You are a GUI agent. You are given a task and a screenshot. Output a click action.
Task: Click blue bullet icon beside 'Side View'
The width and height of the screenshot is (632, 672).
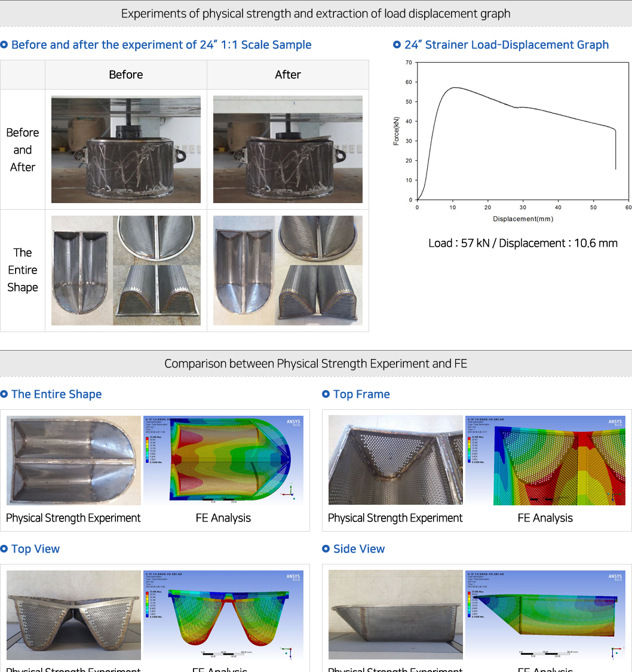pos(326,548)
